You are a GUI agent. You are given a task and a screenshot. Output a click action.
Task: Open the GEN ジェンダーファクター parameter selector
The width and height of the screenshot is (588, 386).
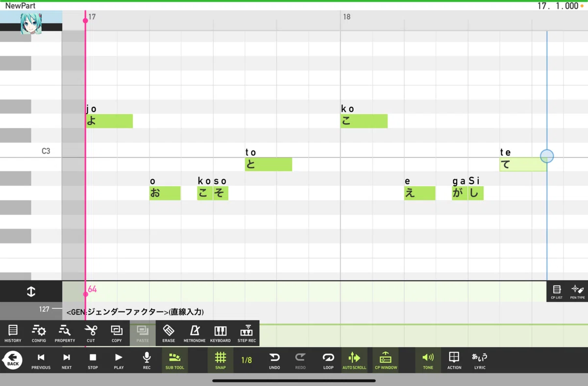click(135, 312)
